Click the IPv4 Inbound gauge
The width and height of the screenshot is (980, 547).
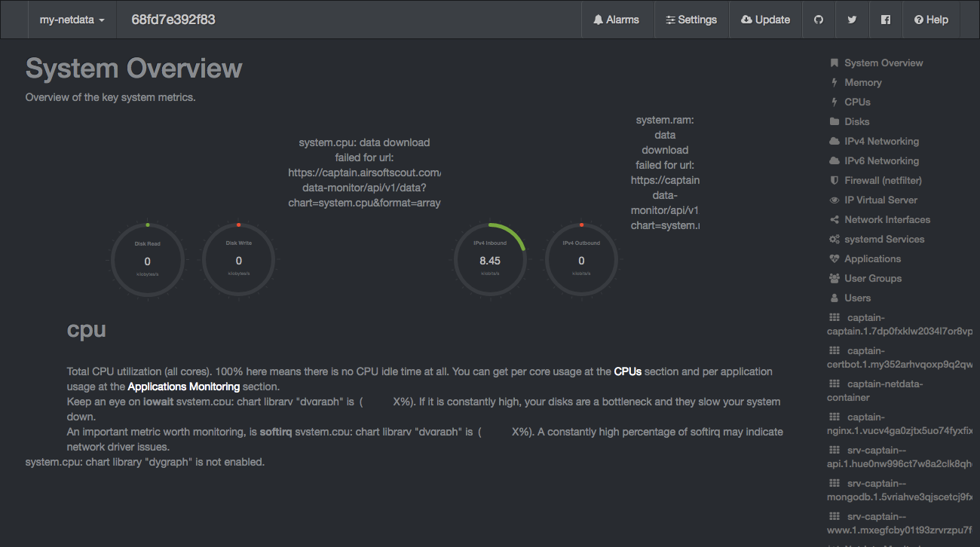(490, 260)
